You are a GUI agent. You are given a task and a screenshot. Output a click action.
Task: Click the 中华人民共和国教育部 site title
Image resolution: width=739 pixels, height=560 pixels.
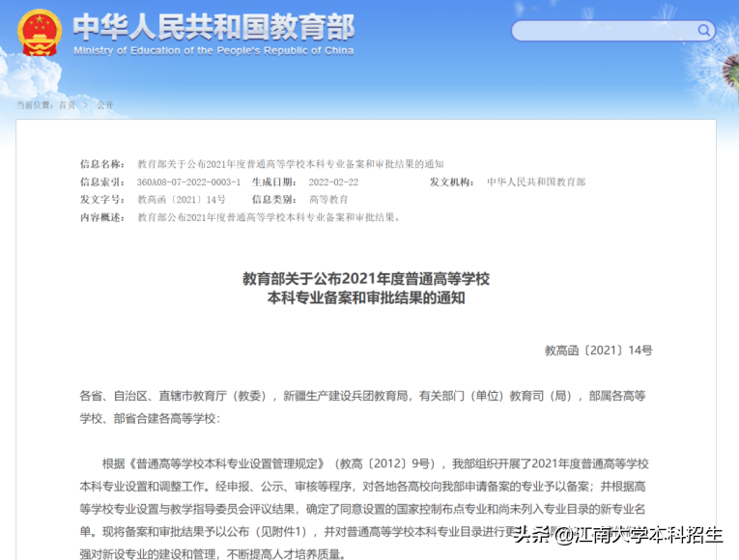pos(213,27)
